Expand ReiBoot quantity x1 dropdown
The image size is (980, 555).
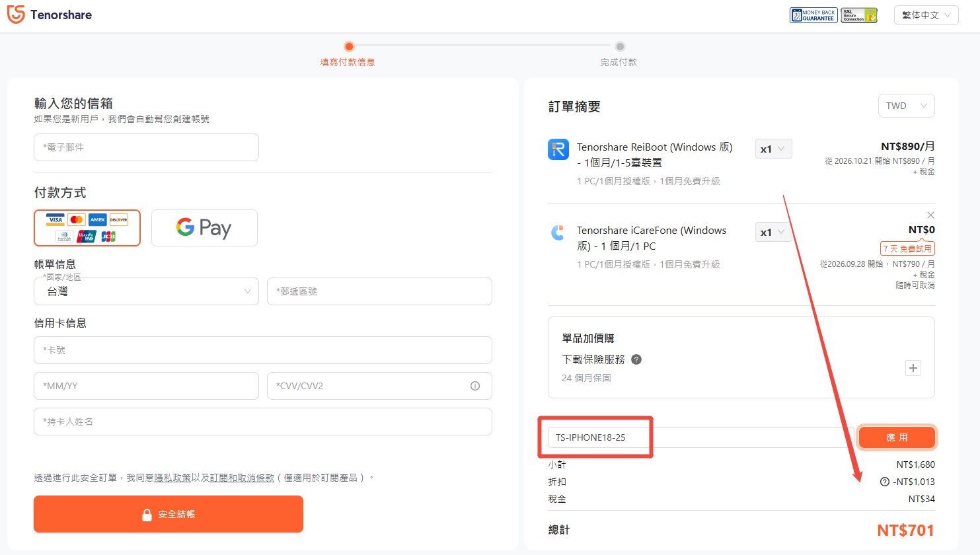[773, 149]
